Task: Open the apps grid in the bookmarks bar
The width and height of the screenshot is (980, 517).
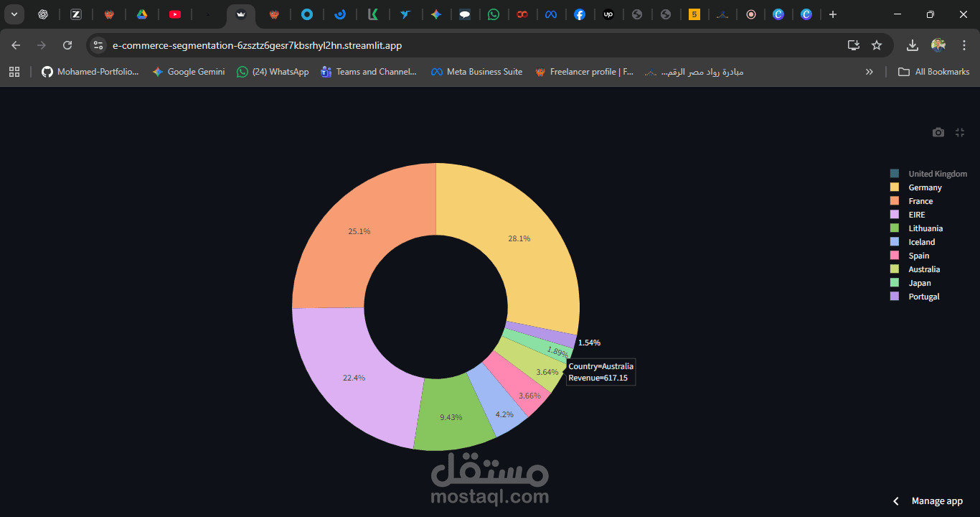Action: point(14,72)
